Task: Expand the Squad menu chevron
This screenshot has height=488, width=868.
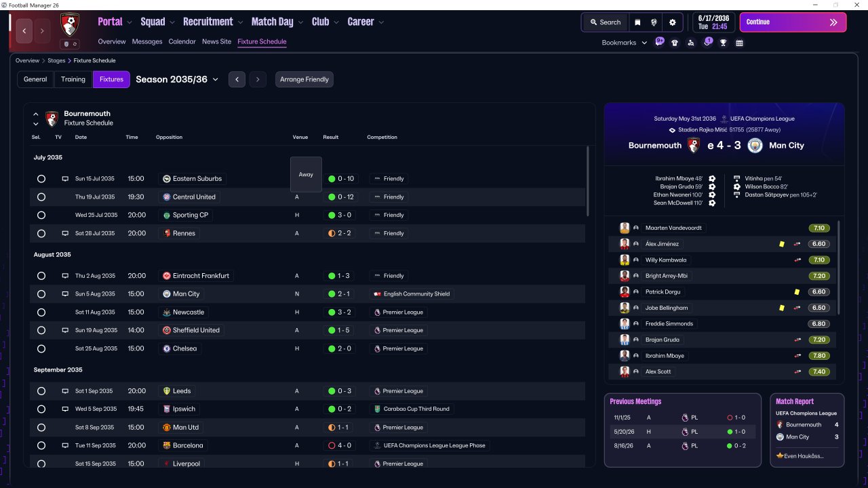Action: point(172,22)
